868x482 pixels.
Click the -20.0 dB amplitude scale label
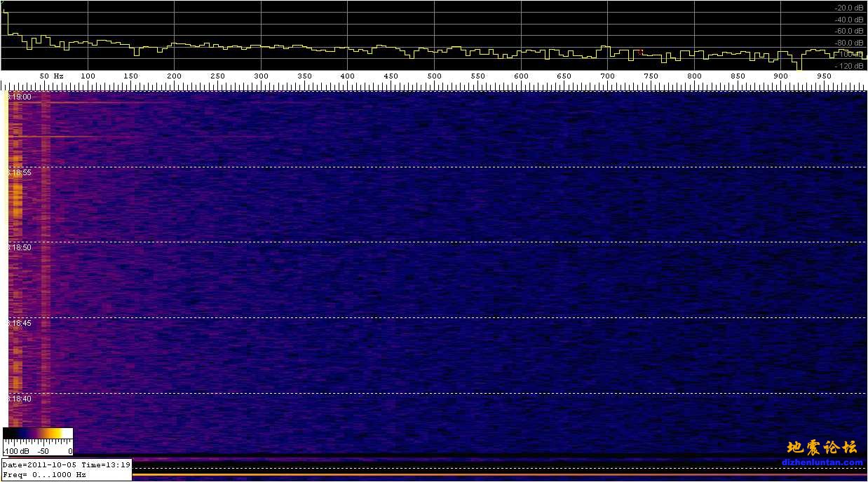point(848,8)
